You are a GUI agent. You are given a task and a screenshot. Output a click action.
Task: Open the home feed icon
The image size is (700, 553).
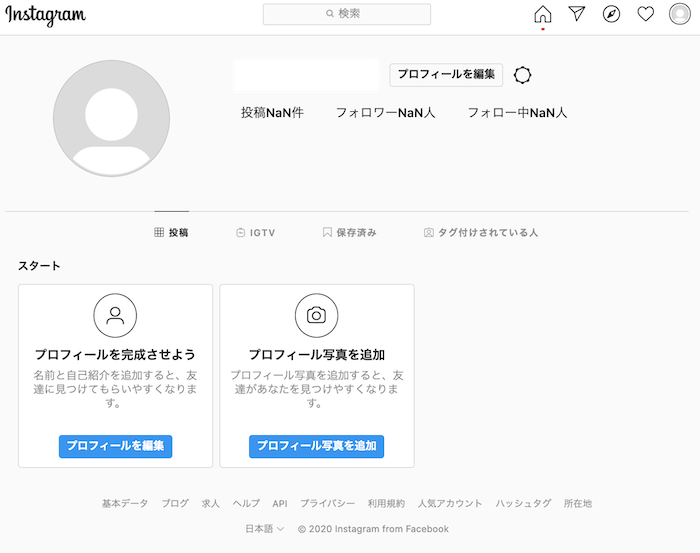[542, 14]
